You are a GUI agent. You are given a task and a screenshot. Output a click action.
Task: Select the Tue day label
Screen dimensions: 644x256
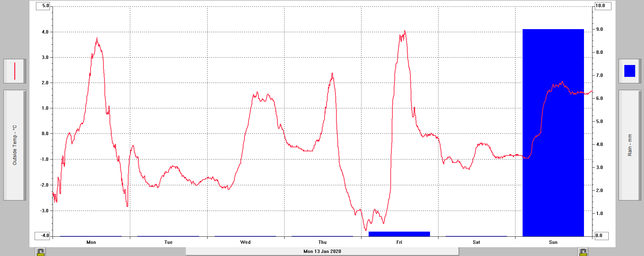click(168, 242)
